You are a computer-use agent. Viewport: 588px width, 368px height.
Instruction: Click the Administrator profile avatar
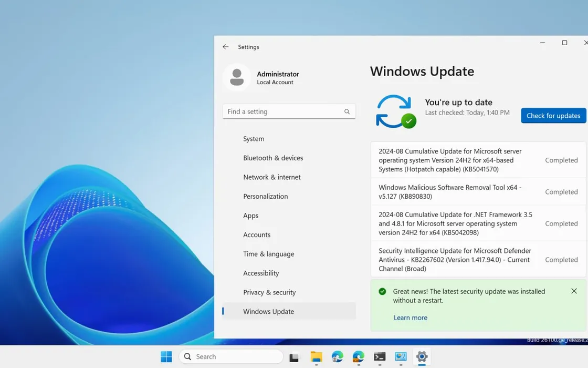coord(237,77)
